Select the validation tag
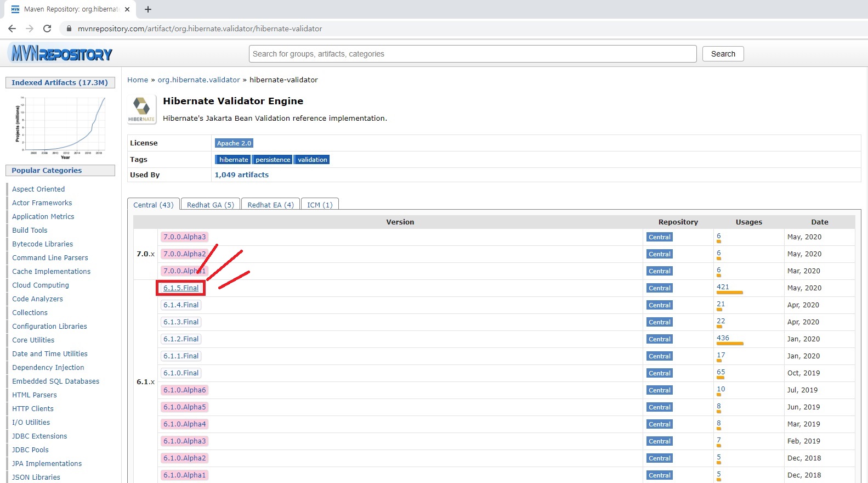This screenshot has height=483, width=868. (x=312, y=160)
